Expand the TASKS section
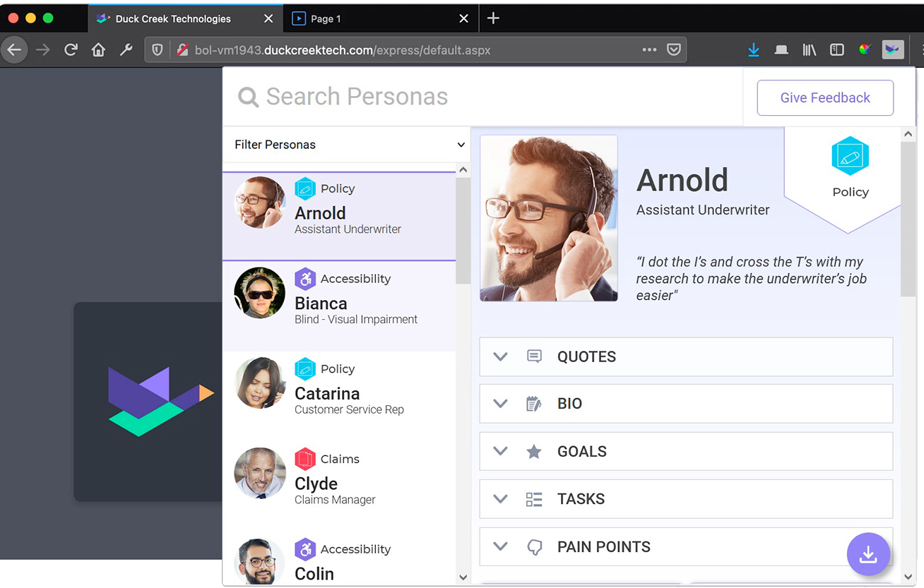This screenshot has width=924, height=588. (686, 499)
